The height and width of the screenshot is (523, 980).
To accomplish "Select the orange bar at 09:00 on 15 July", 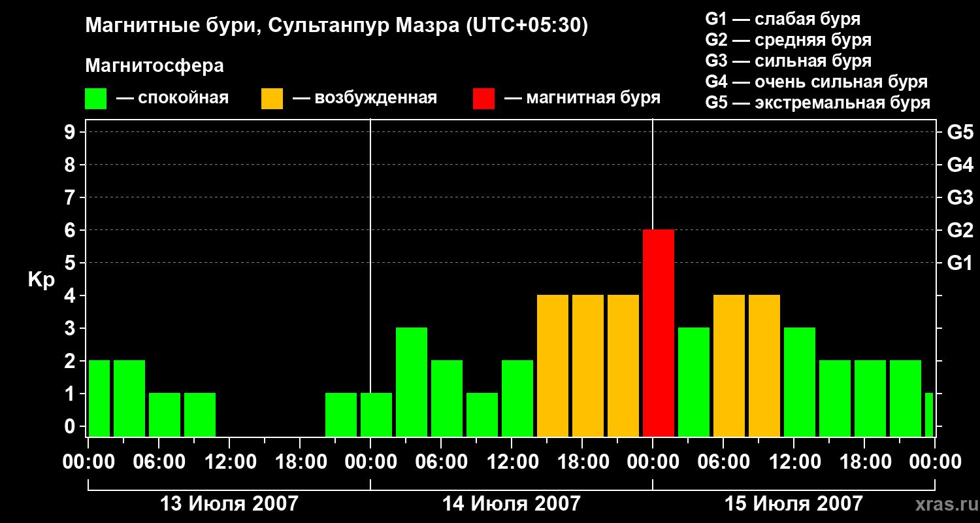I will point(764,366).
